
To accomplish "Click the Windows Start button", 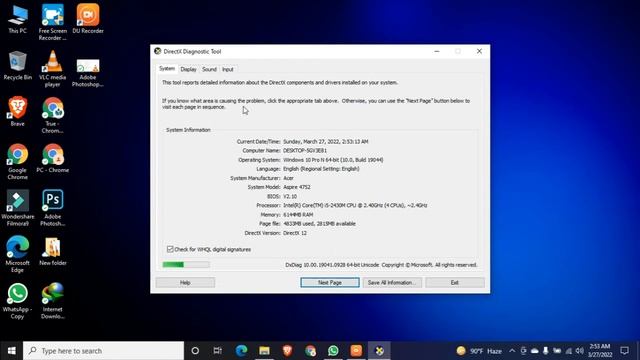I will coord(11,351).
